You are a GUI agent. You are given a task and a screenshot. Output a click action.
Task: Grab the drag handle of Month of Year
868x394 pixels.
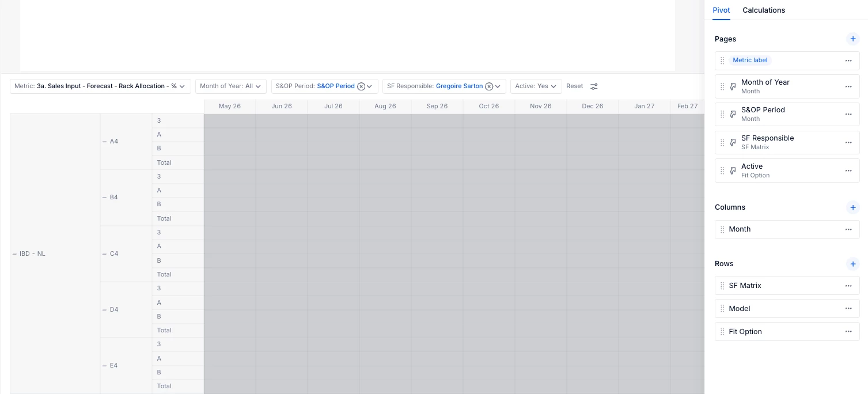coord(722,86)
